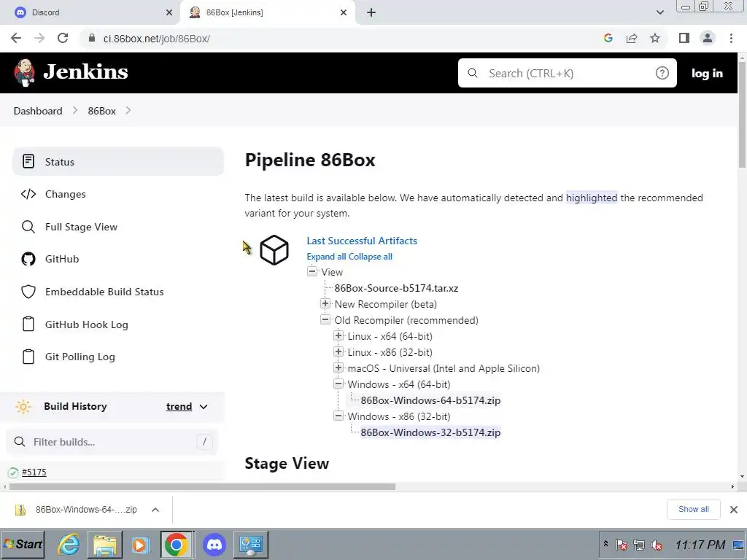Click the share page icon in address bar
Viewport: 747px width, 560px height.
[632, 38]
